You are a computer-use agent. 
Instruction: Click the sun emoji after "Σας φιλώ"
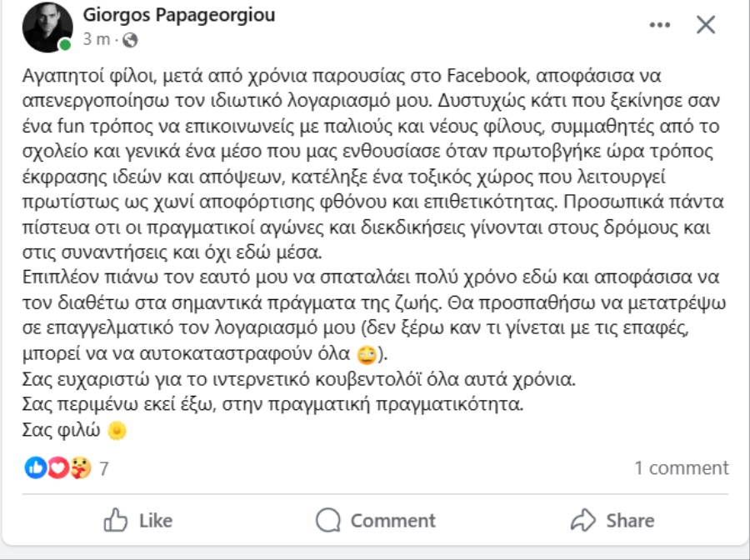coord(117,431)
